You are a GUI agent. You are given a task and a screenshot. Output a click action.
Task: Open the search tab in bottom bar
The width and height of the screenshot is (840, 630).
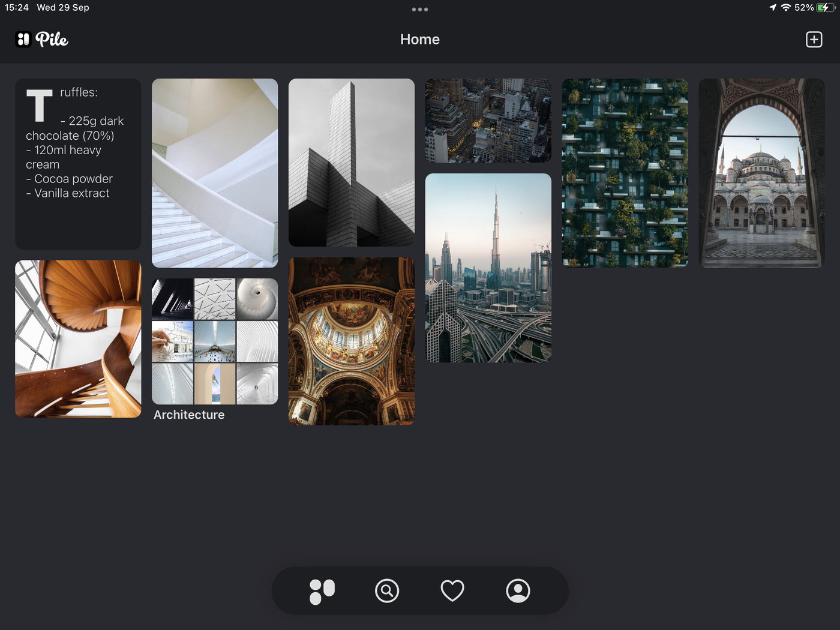point(387,591)
